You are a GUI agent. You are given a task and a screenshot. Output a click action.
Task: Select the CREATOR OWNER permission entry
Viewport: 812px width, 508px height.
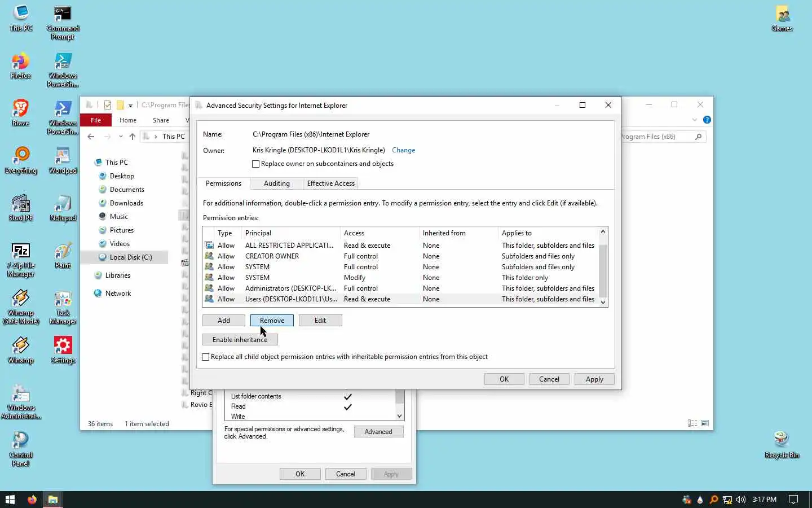click(400, 256)
